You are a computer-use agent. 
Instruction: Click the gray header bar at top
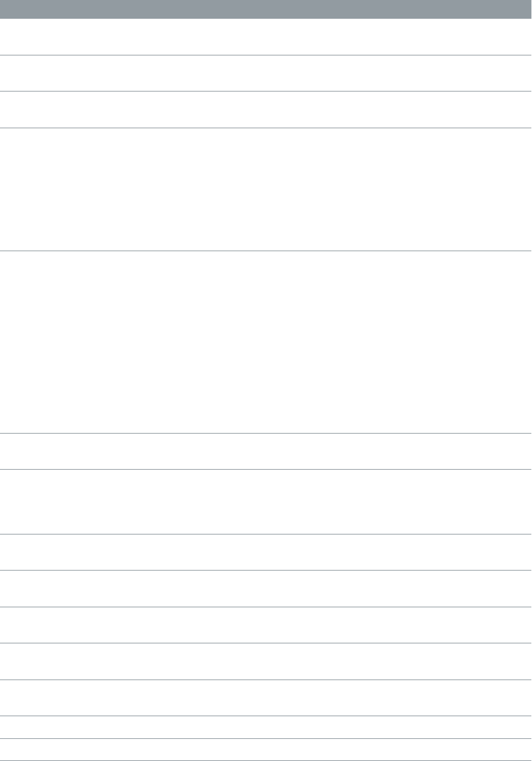[x=266, y=9]
